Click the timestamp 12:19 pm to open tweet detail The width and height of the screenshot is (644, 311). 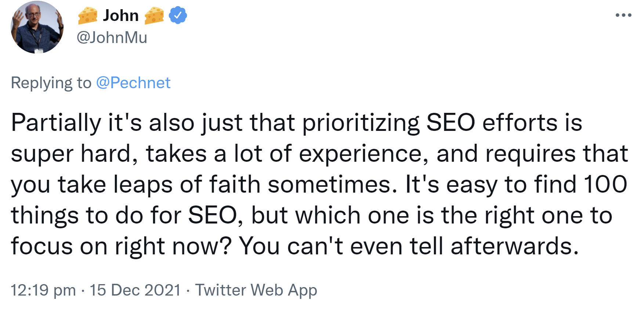click(43, 290)
